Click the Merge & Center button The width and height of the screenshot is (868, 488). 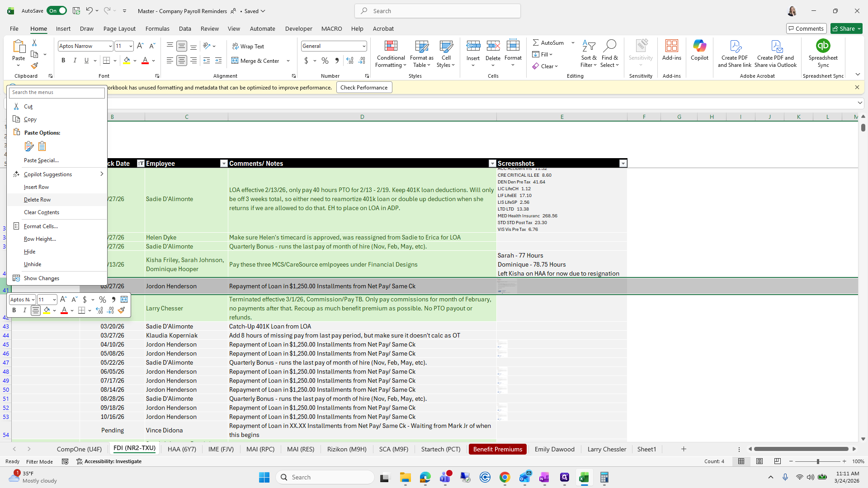[x=256, y=61]
